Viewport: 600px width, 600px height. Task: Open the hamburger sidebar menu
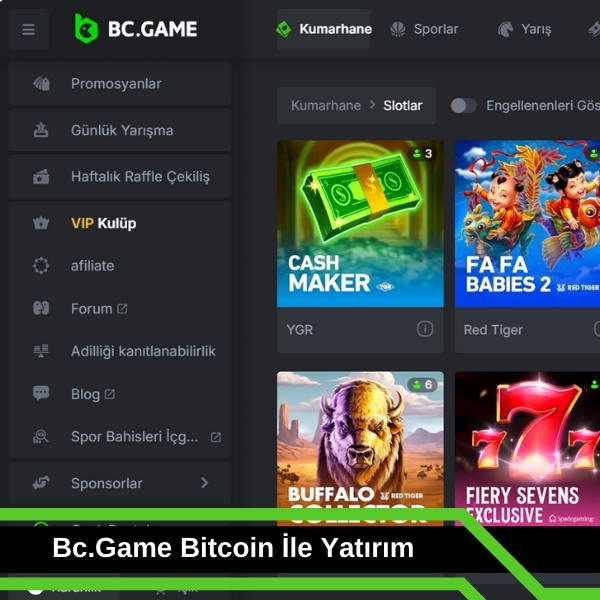click(x=29, y=29)
